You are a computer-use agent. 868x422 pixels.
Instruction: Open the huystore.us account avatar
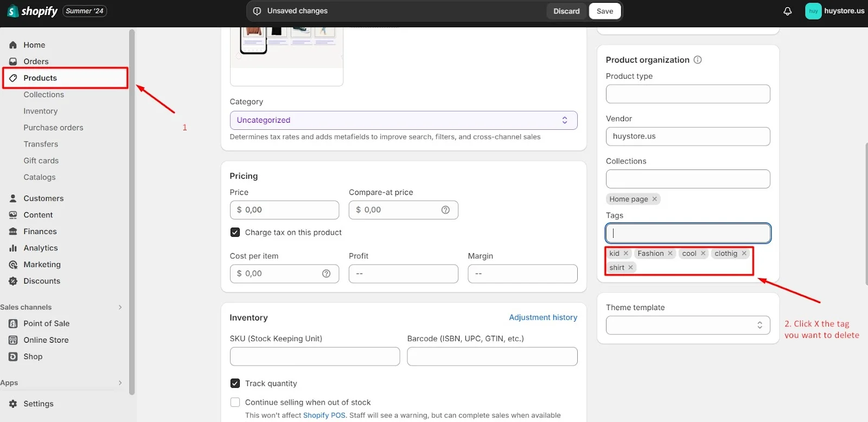(813, 11)
